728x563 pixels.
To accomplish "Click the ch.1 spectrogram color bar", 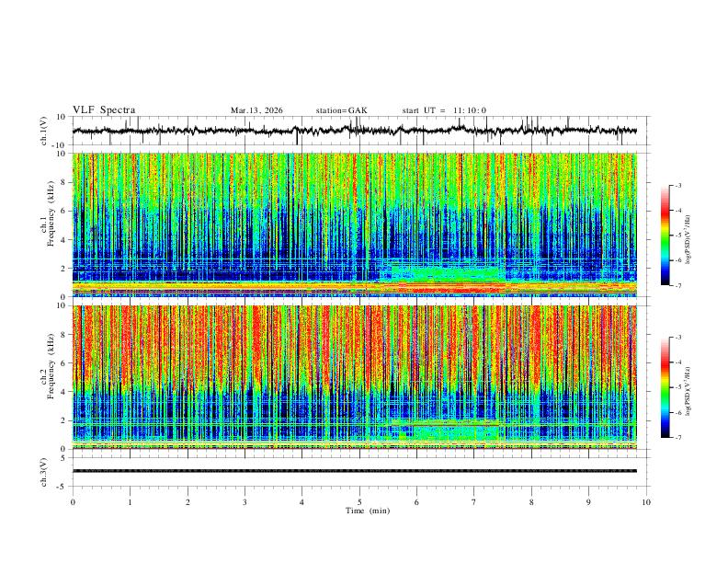I will [x=665, y=236].
